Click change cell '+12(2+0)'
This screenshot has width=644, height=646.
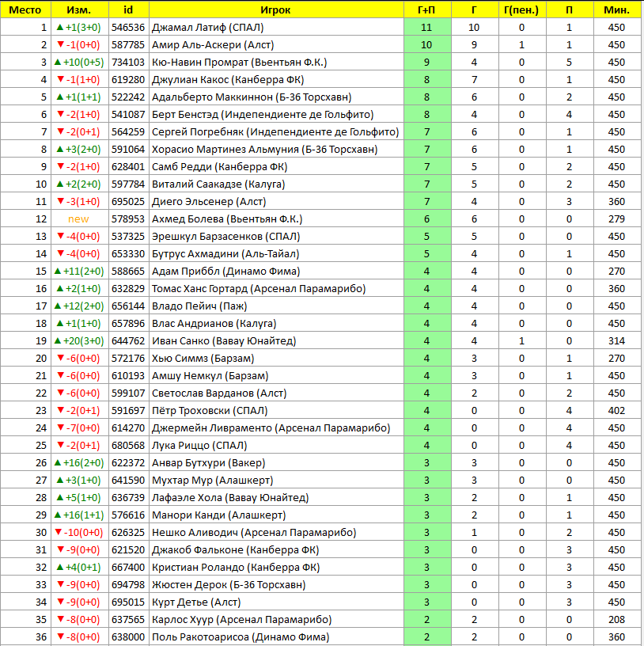click(x=79, y=306)
